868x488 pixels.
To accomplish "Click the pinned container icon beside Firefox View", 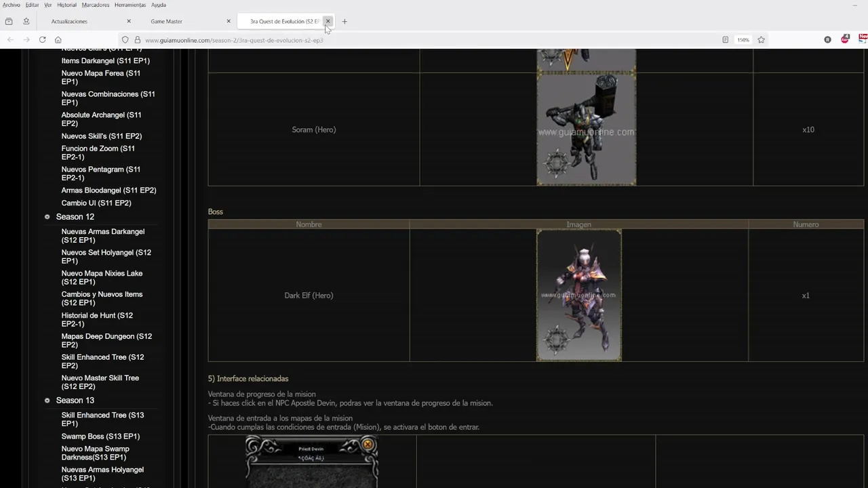I will [26, 21].
